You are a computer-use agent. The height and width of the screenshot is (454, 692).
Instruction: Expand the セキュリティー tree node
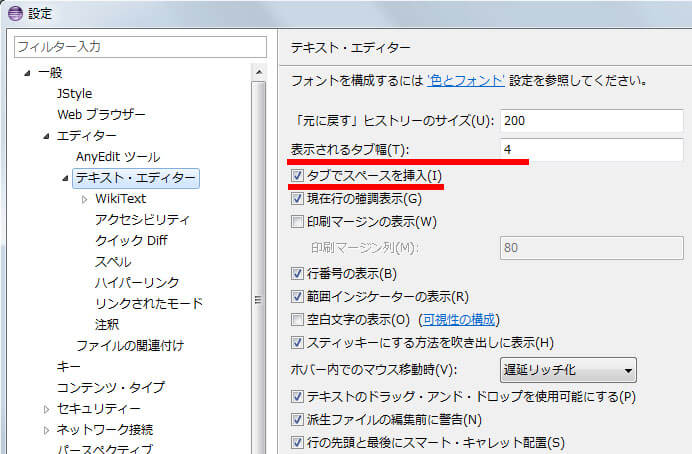pos(46,409)
